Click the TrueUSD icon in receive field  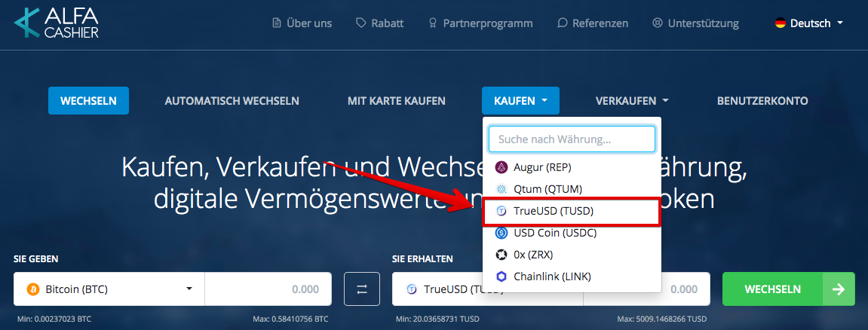411,289
